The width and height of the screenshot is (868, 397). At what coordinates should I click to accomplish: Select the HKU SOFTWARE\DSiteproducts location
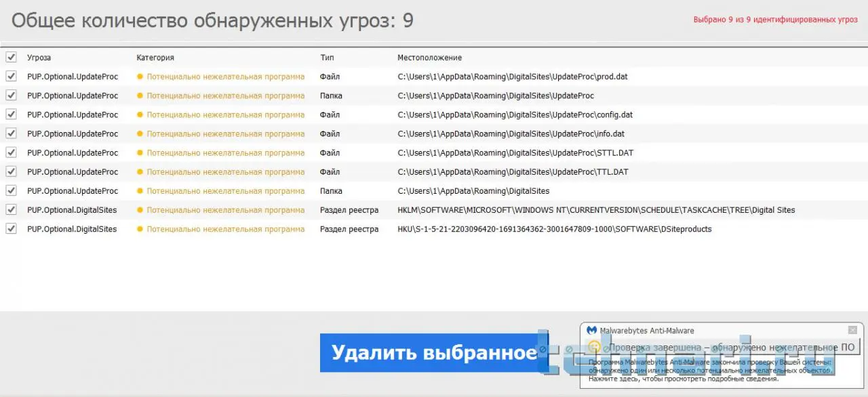click(555, 229)
